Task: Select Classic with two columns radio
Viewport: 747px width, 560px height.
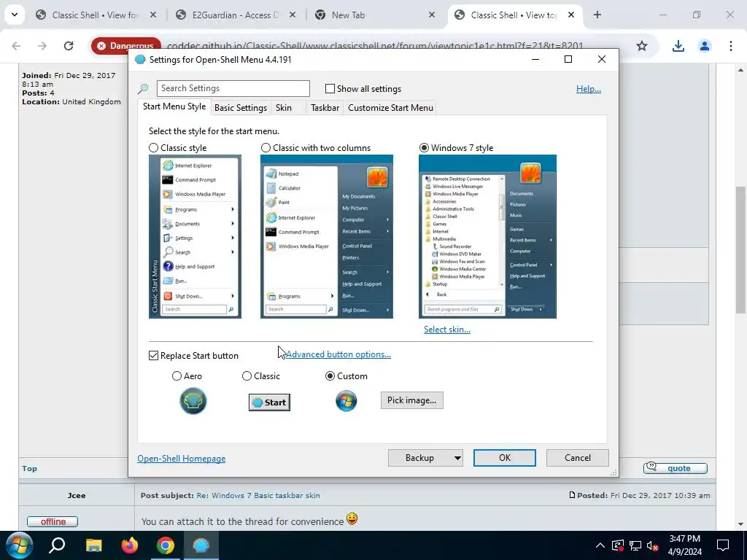Action: (266, 148)
